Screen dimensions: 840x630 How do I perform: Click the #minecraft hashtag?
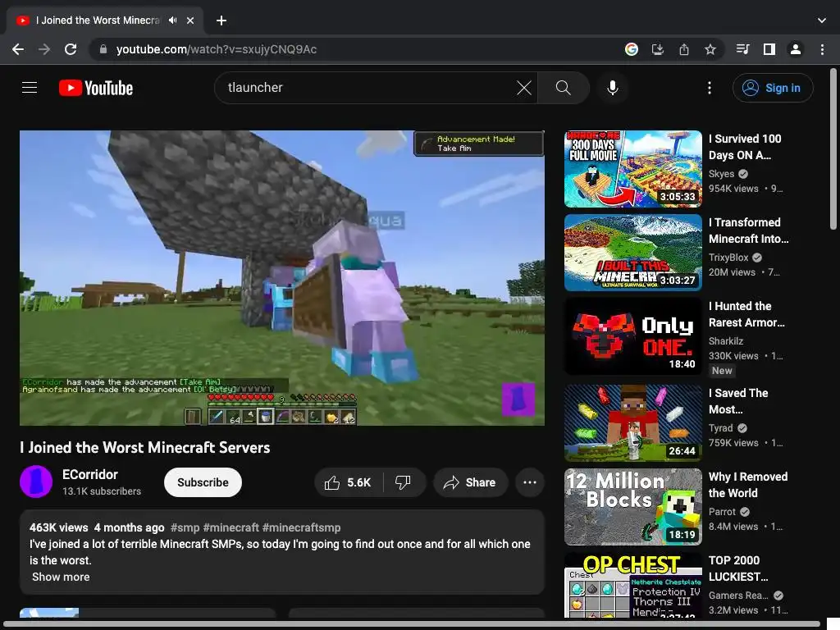[x=231, y=527]
